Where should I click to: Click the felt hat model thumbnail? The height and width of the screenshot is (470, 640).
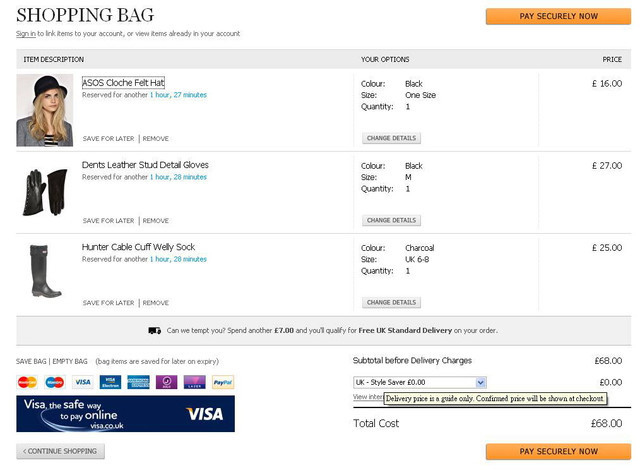[x=44, y=110]
